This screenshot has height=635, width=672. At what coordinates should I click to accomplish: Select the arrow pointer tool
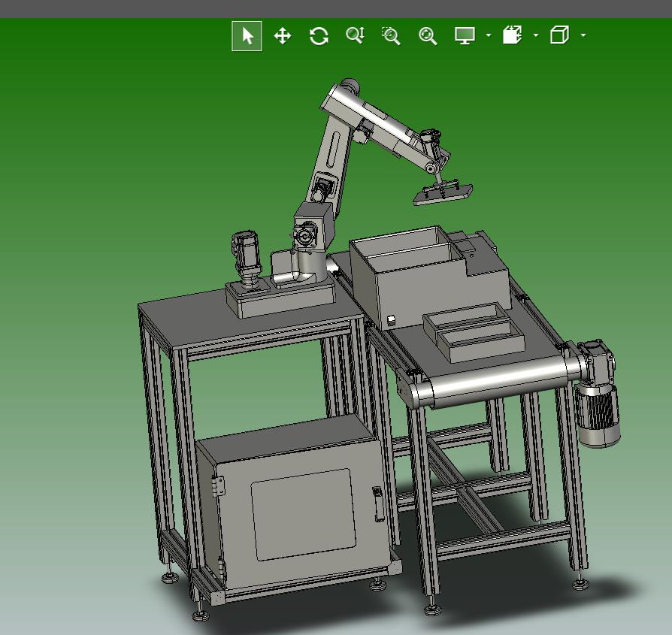coord(247,36)
